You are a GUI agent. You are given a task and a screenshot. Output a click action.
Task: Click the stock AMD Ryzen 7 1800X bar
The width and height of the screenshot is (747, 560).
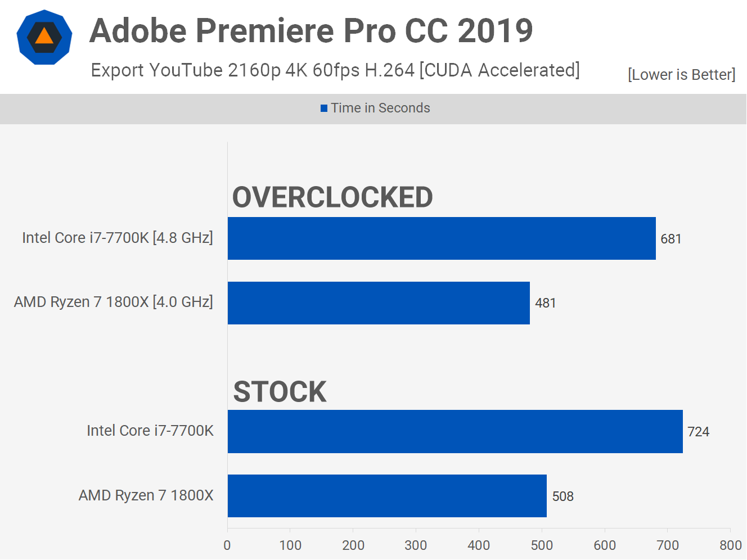coord(387,496)
